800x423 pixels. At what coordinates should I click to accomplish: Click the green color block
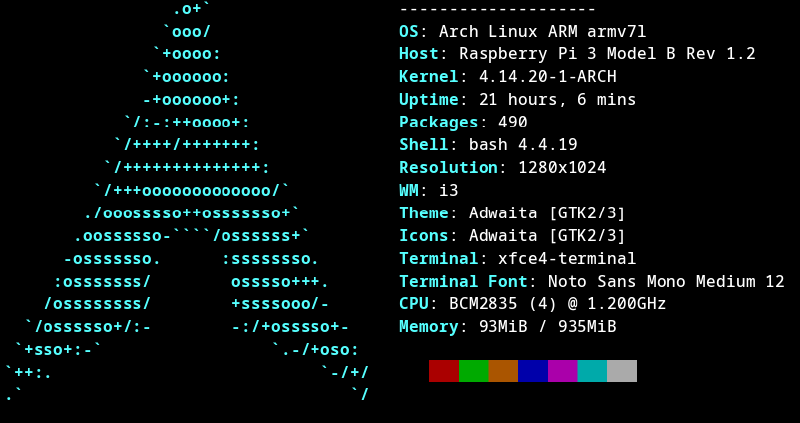pyautogui.click(x=473, y=371)
